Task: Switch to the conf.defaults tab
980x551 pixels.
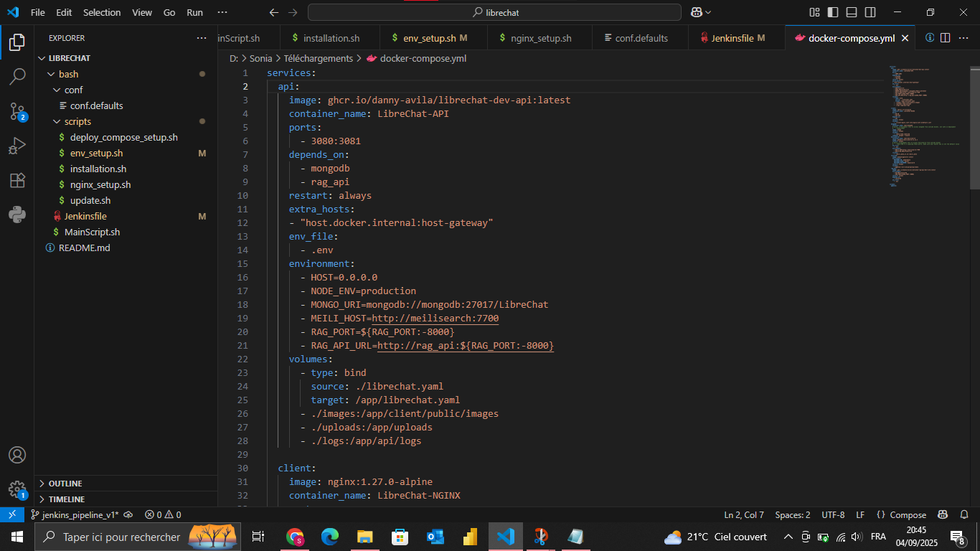Action: coord(640,38)
